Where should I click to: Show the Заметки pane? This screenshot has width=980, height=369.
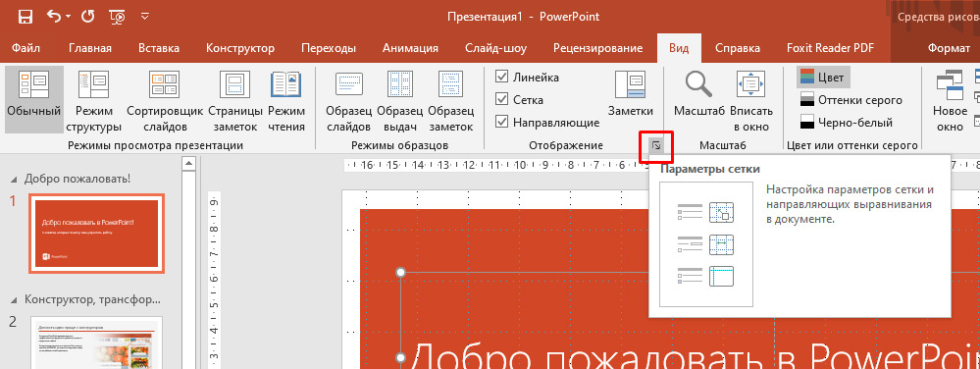click(x=630, y=94)
